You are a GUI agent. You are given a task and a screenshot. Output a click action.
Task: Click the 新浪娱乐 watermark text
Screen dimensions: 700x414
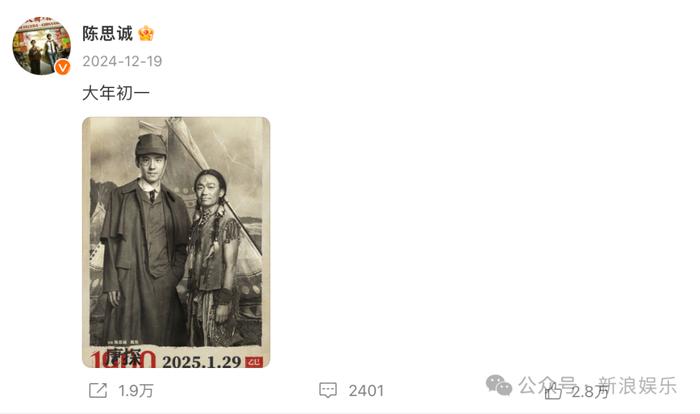tap(637, 385)
